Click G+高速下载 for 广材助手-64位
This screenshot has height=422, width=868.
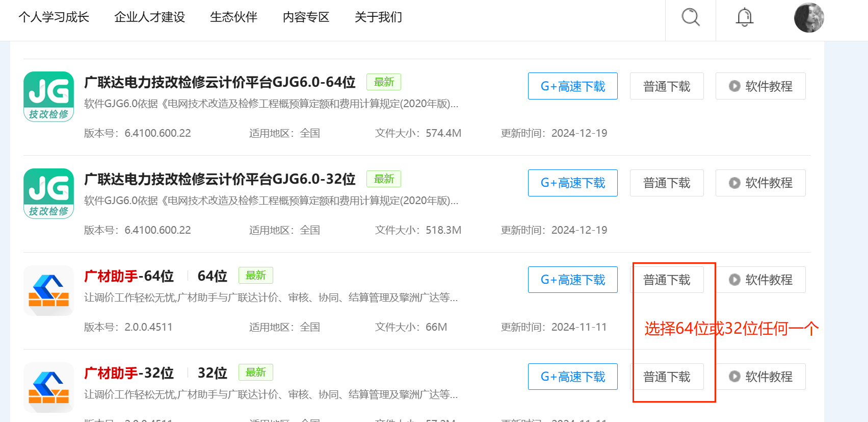click(573, 280)
